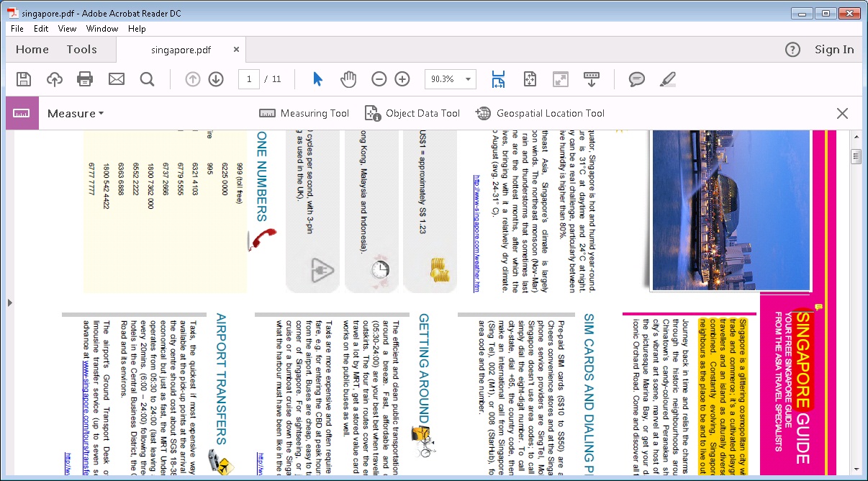Activate the Object Data Tool
Screen dimensions: 868x481
(412, 113)
